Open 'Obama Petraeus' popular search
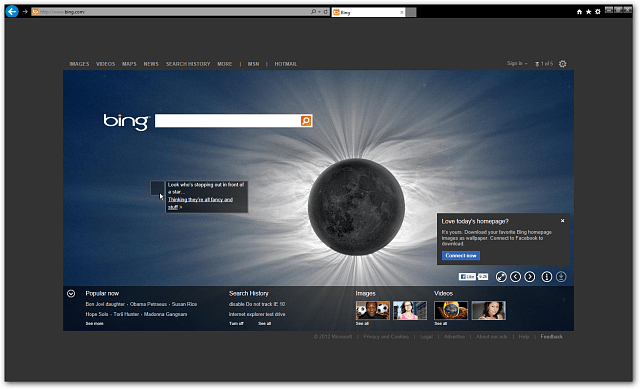640x389 pixels. 149,304
